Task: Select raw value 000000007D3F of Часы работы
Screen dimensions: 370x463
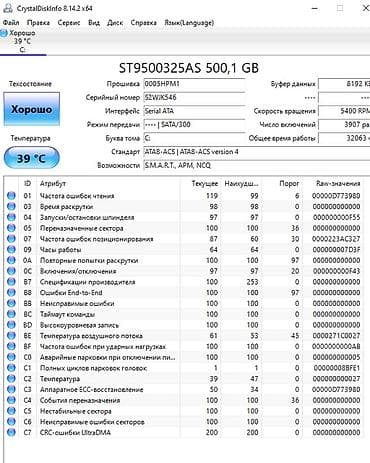Action: point(336,250)
